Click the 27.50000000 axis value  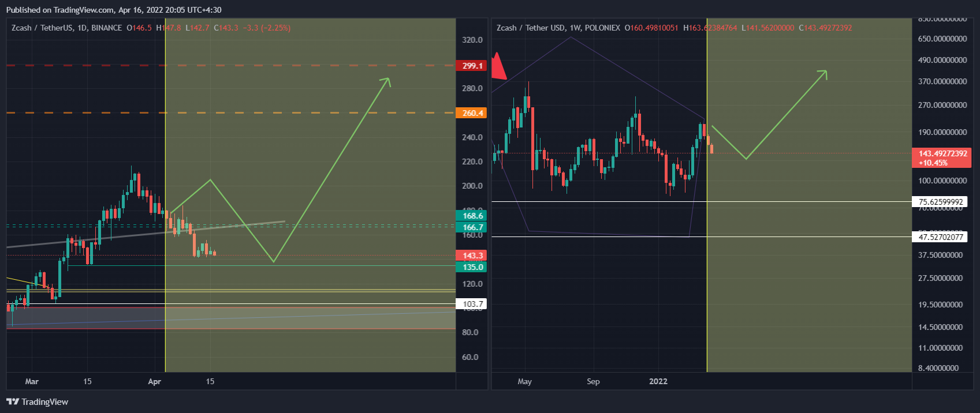pos(941,278)
